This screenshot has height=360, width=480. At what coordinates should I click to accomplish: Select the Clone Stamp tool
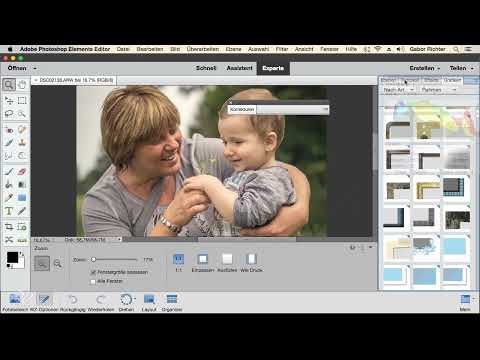22,143
